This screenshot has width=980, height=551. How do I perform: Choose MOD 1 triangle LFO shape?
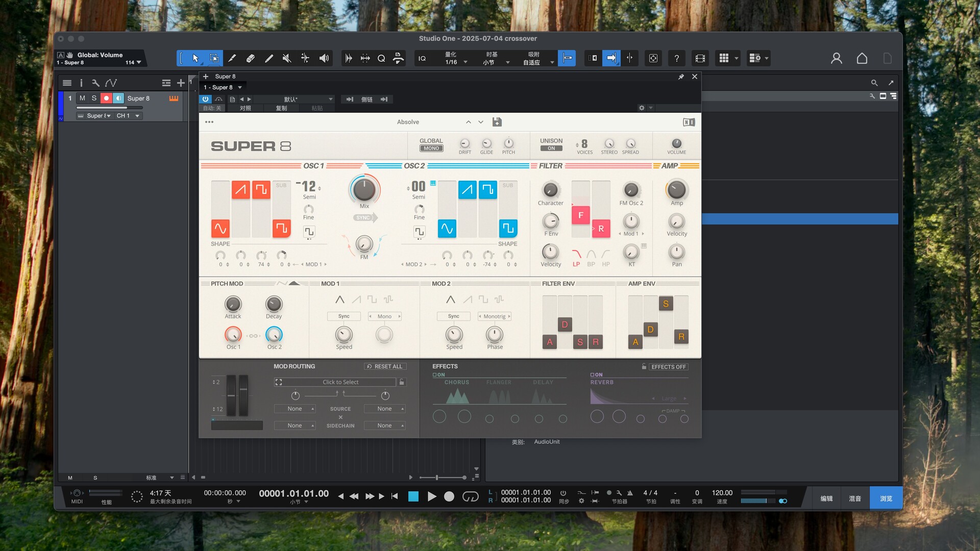(339, 299)
